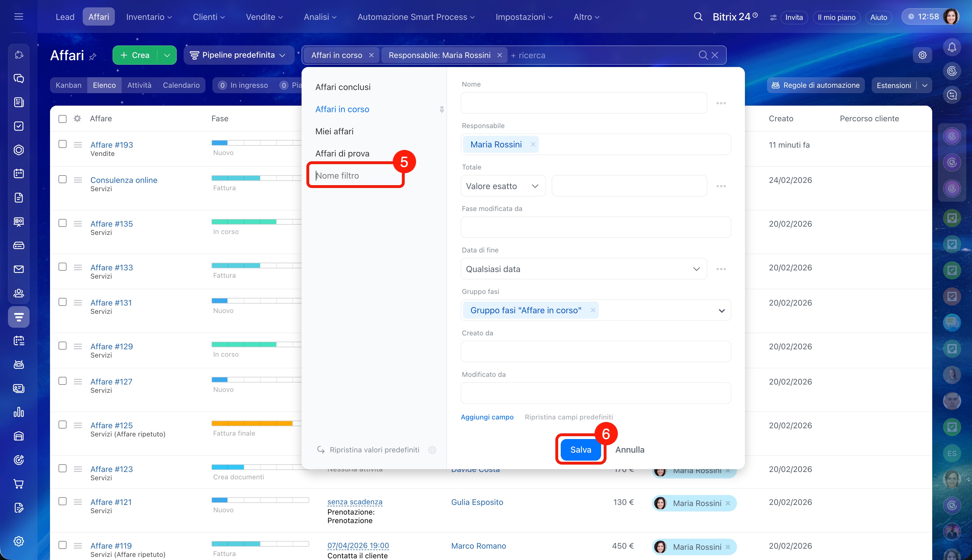Open list settings gear near top right
The height and width of the screenshot is (560, 972).
pos(922,55)
